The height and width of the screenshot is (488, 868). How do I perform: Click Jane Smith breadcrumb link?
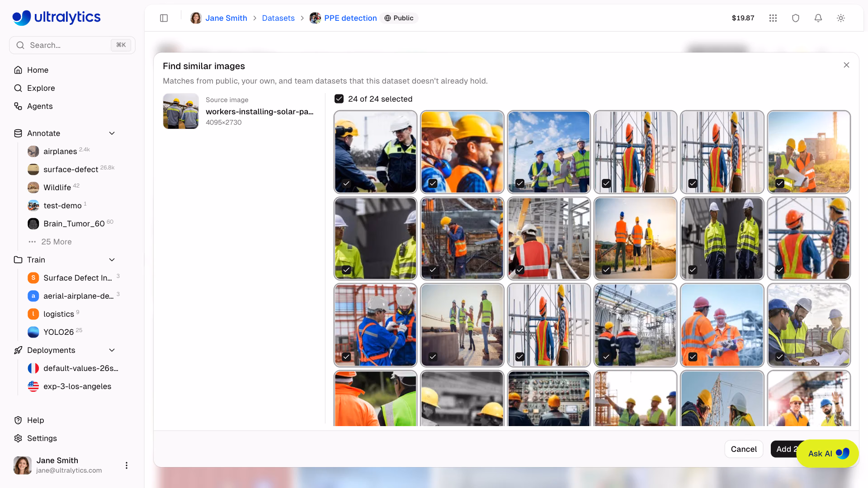(x=226, y=18)
